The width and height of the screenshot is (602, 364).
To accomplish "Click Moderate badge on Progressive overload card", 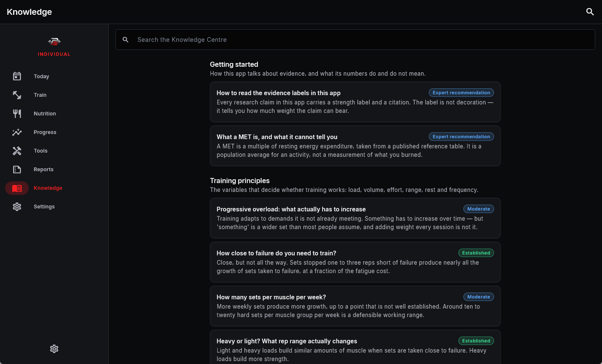I will (479, 209).
